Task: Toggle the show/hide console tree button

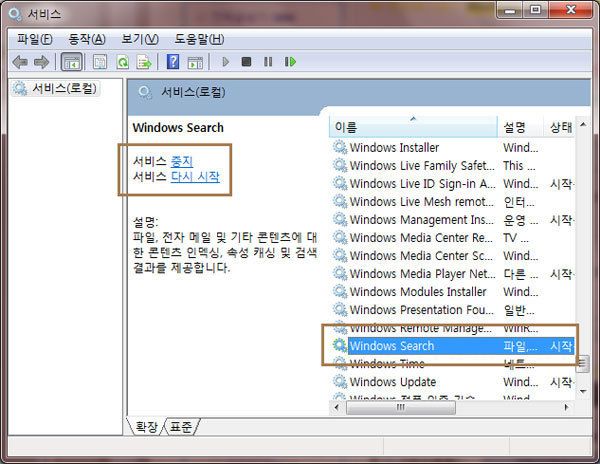Action: 72,62
